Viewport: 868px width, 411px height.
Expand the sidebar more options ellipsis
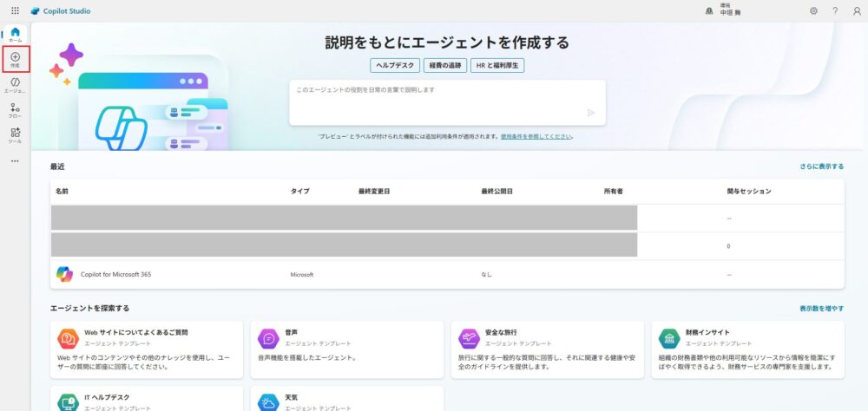[15, 161]
